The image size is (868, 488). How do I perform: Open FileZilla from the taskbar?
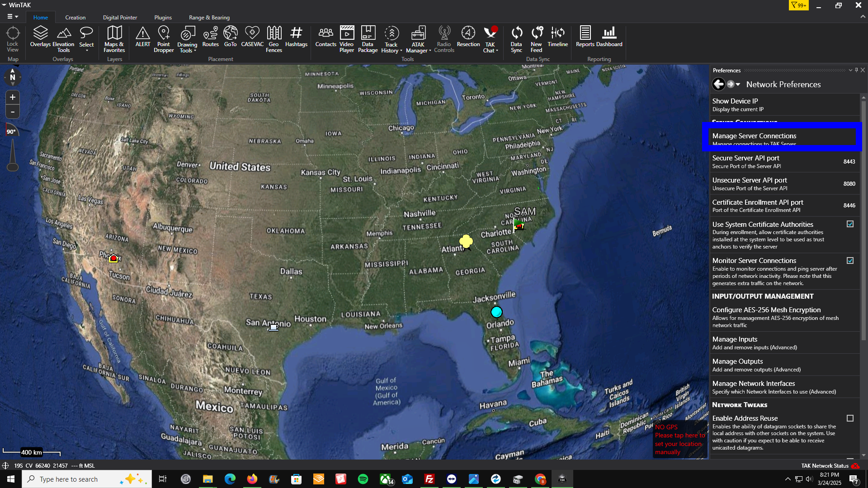429,479
